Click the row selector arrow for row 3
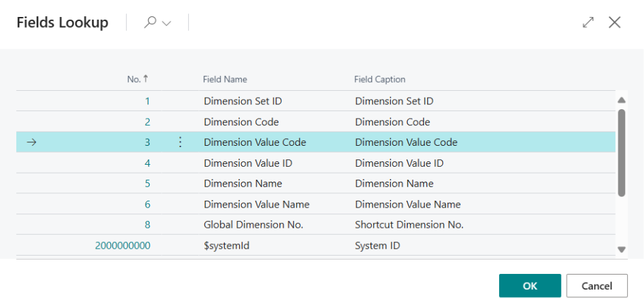 pos(31,142)
